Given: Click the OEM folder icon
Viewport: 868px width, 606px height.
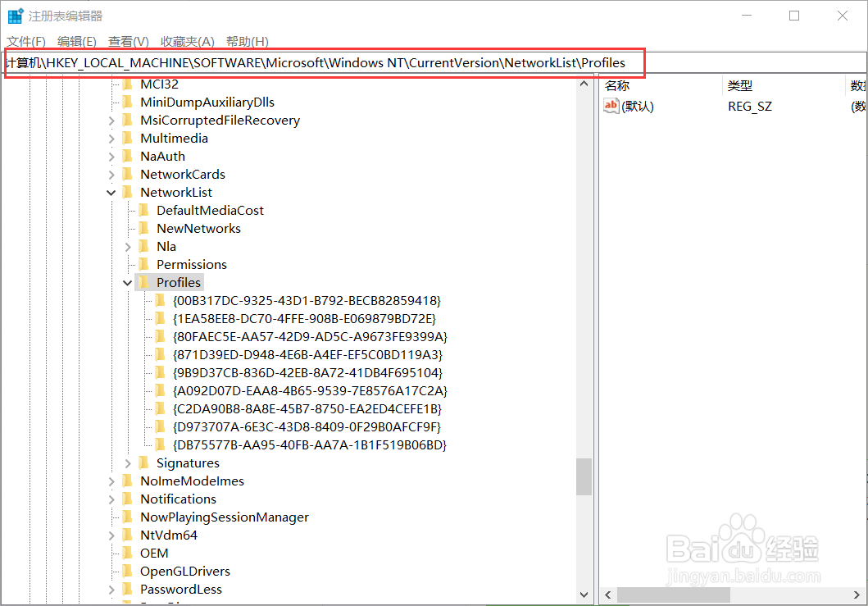Looking at the screenshot, I should (x=127, y=554).
